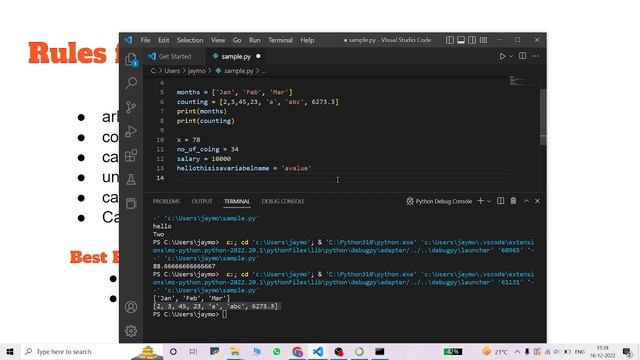Click the months list definition line
Viewport: 640px width, 360px height.
234,92
